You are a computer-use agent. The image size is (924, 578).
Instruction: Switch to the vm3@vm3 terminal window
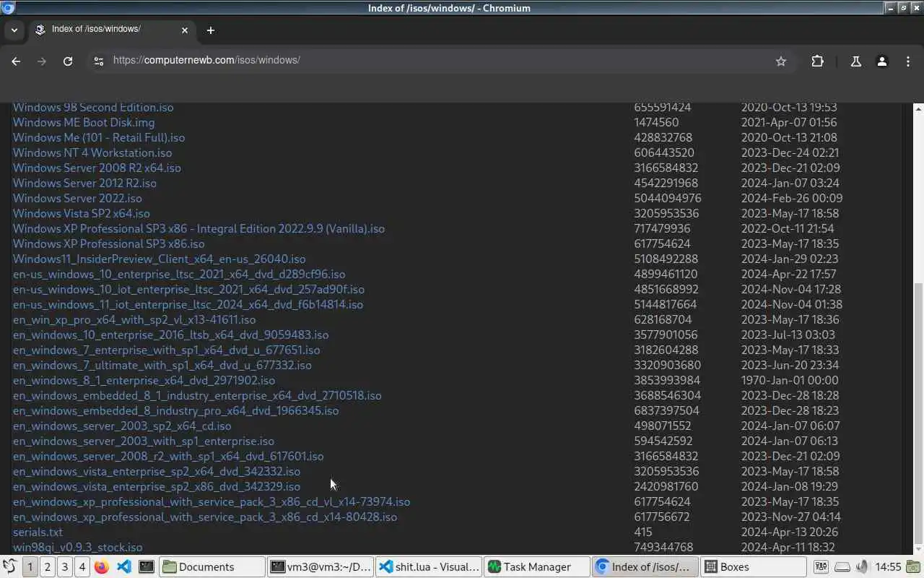click(320, 567)
